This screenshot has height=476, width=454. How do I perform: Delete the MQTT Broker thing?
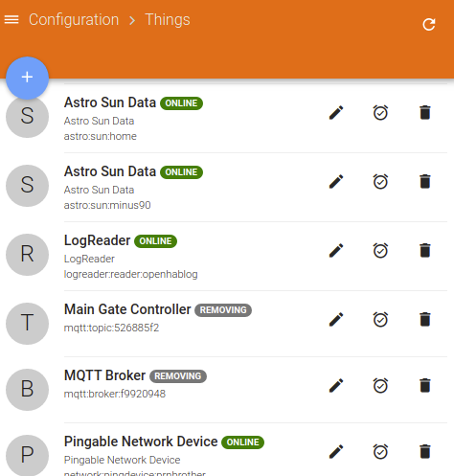pyautogui.click(x=425, y=386)
